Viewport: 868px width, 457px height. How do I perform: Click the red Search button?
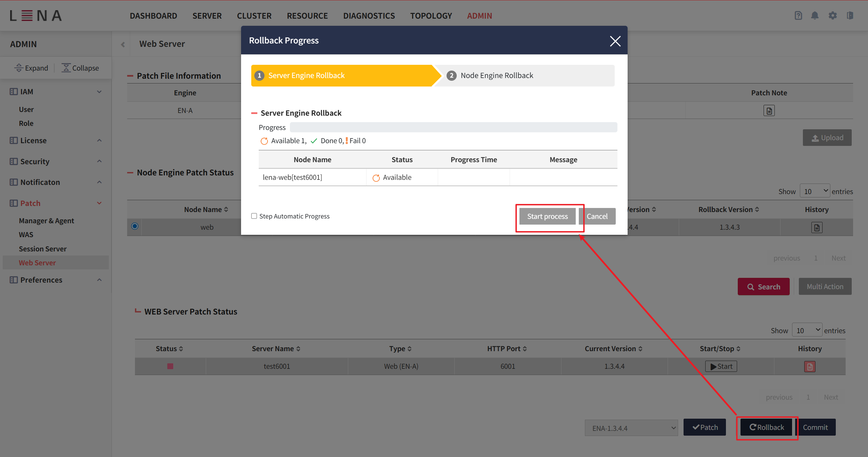click(x=764, y=287)
